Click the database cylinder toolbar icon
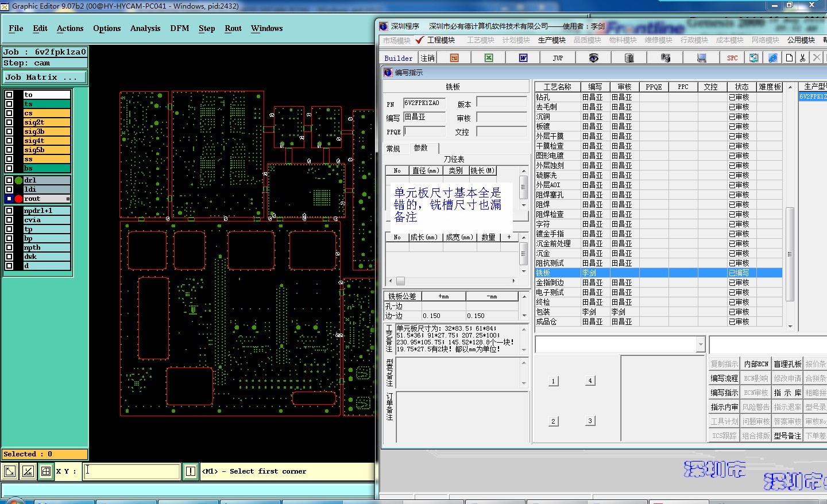Screen dimensions: 827x504 pos(629,58)
